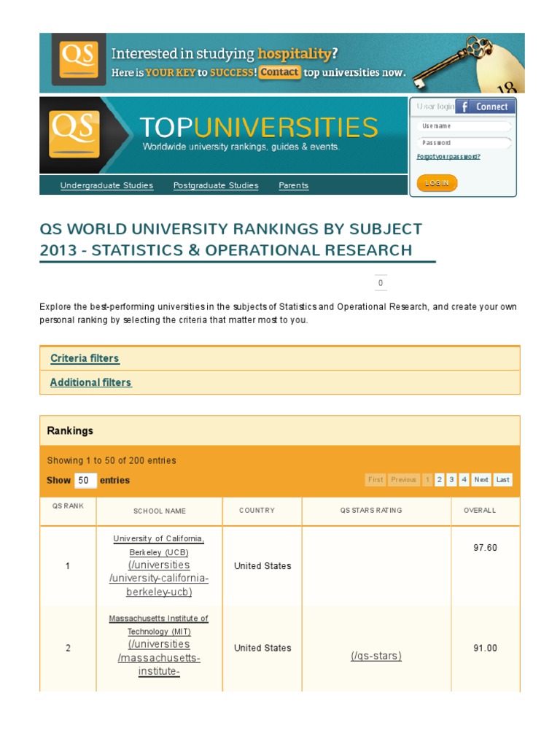
Task: Click the orange LOG IN button
Action: pyautogui.click(x=437, y=183)
